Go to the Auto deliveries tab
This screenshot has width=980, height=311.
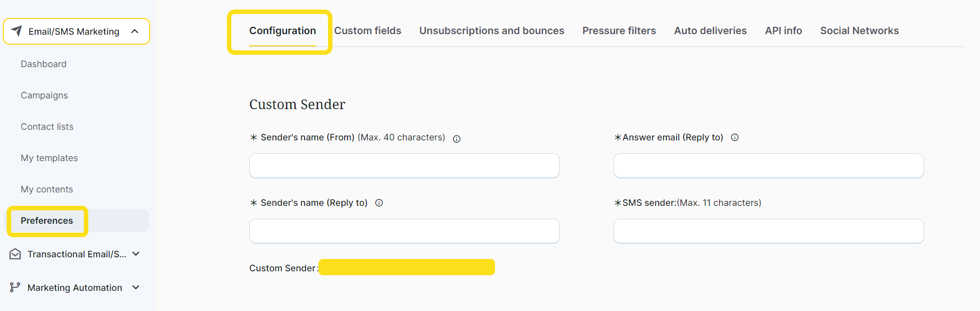click(710, 31)
